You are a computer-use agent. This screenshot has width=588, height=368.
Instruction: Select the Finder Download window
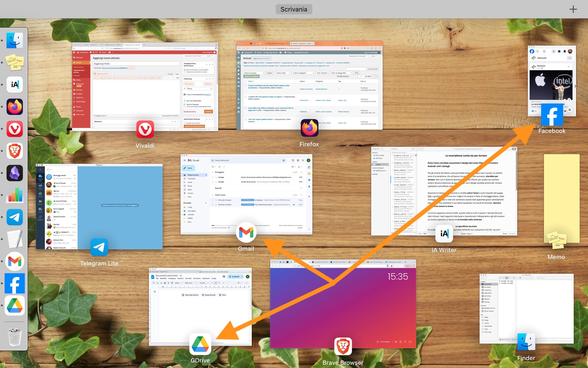[x=526, y=309]
